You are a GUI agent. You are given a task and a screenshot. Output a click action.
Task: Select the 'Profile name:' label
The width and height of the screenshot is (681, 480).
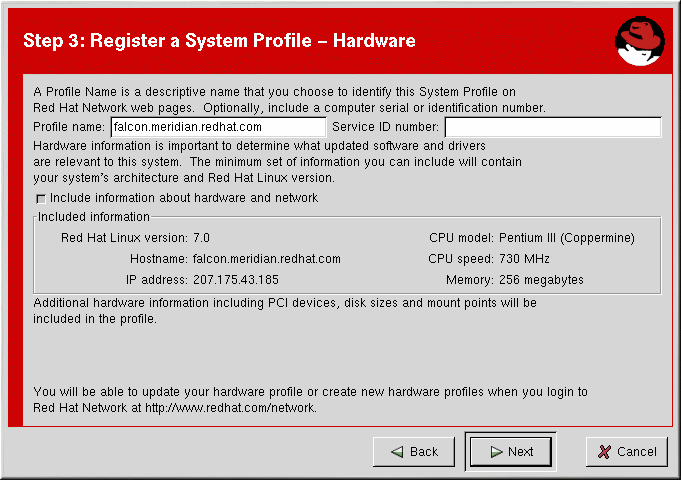pyautogui.click(x=68, y=127)
